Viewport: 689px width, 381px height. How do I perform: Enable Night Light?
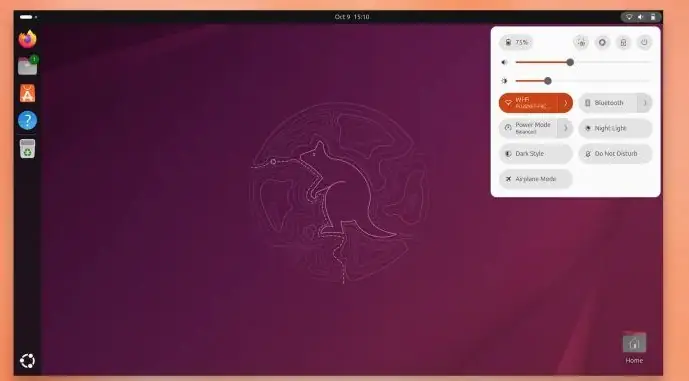[x=615, y=128]
